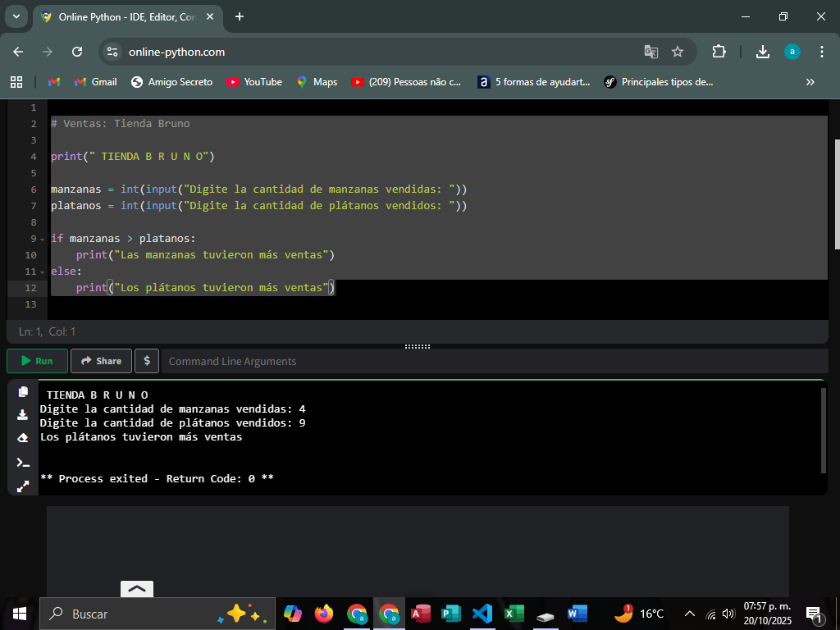The width and height of the screenshot is (840, 630).
Task: Expand the hidden bookmarks overflow chevron
Action: tap(810, 82)
